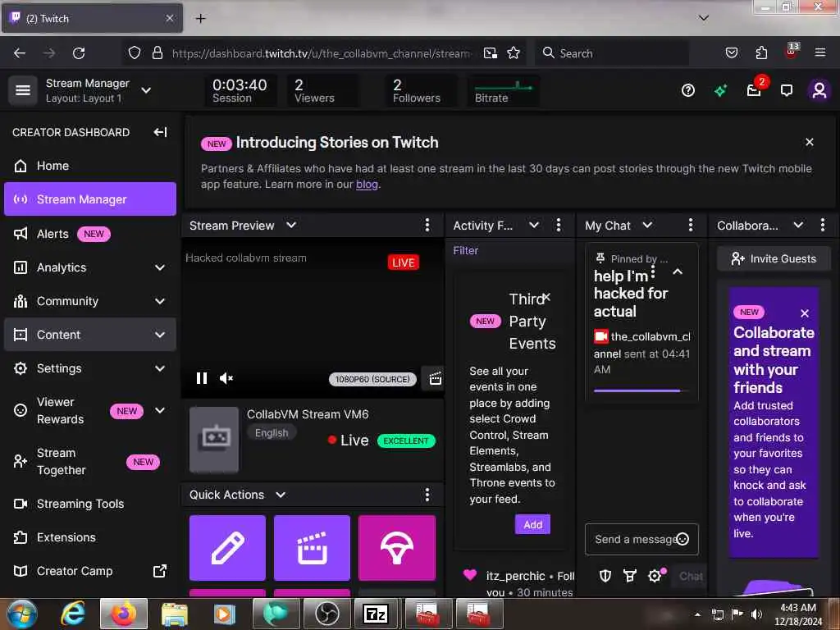Screen dimensions: 840x630
Task: Expand the Community sidebar section
Action: [160, 301]
